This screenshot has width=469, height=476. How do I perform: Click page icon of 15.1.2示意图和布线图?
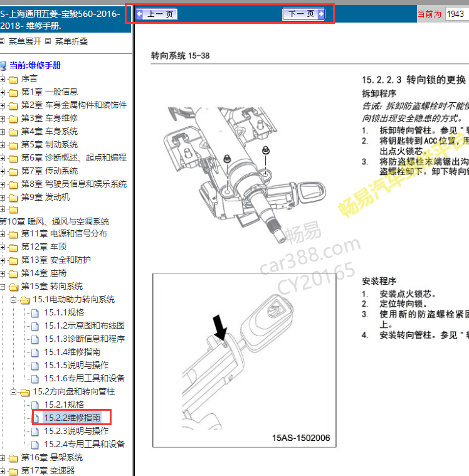pos(35,326)
